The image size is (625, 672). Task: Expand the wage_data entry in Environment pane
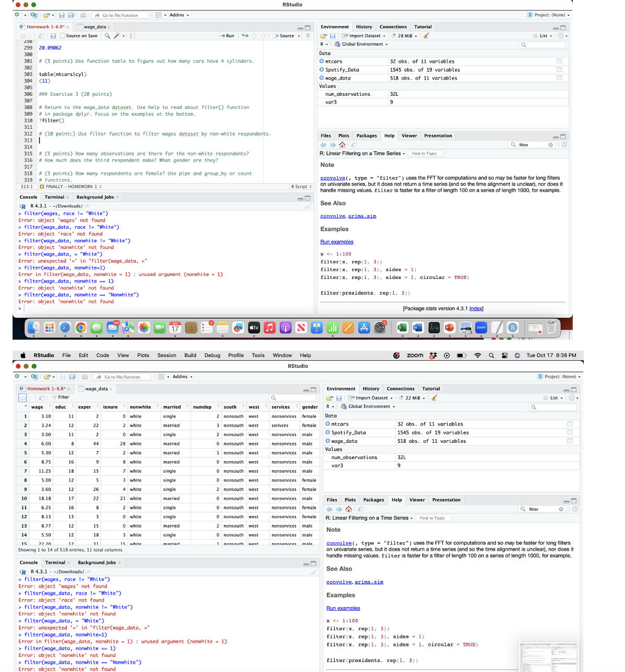click(322, 77)
